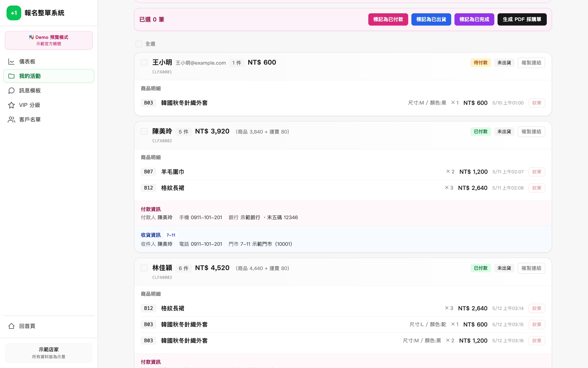588x368 pixels.
Task: Click the 7-11 shipping tag
Action: click(171, 235)
